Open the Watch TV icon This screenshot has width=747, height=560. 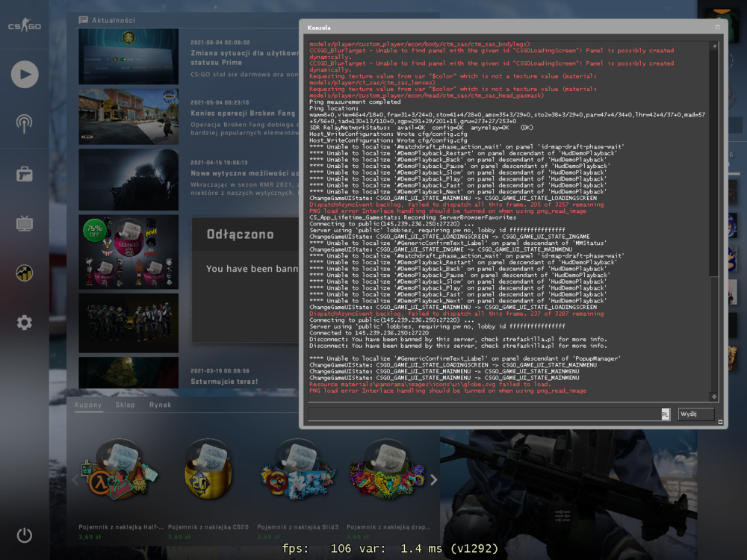tap(25, 223)
